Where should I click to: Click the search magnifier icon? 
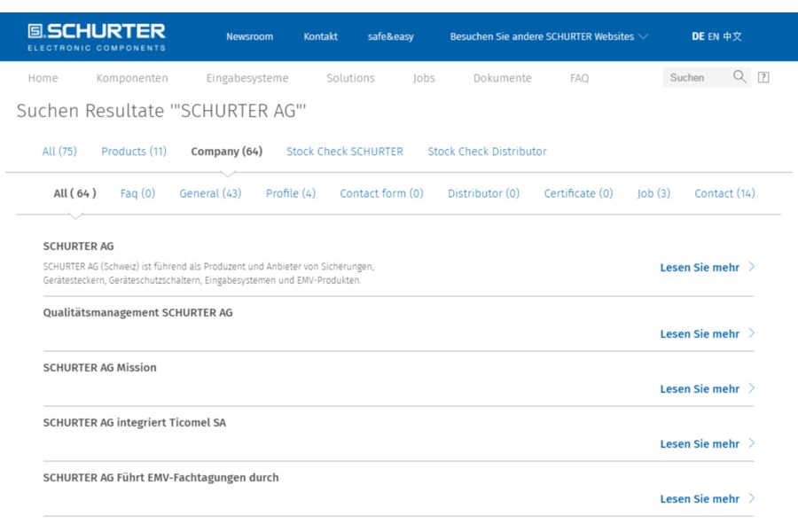[x=739, y=77]
